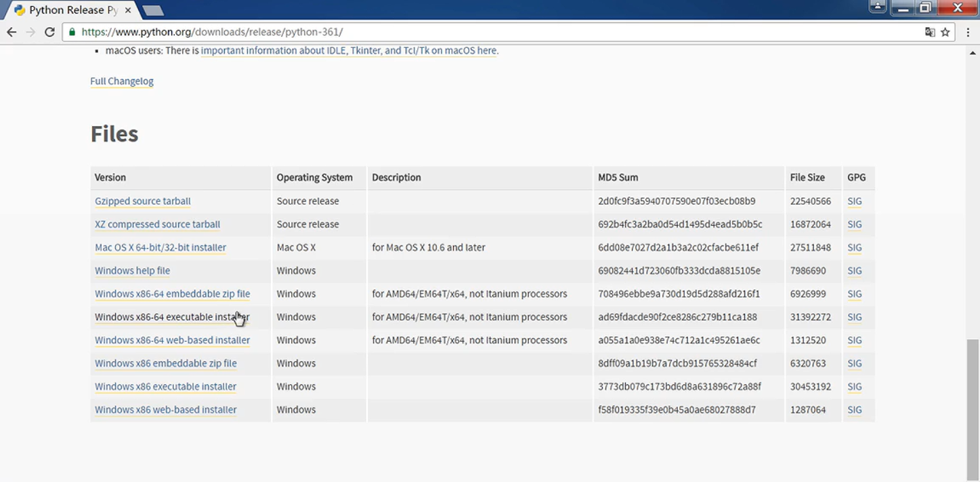Open SIG for Gzipped source tarball
980x482 pixels.
tap(855, 201)
